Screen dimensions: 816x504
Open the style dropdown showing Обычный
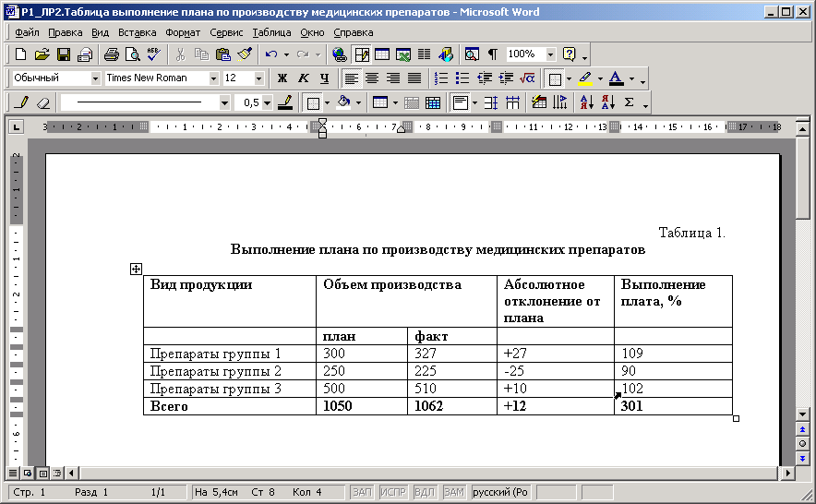click(x=95, y=78)
